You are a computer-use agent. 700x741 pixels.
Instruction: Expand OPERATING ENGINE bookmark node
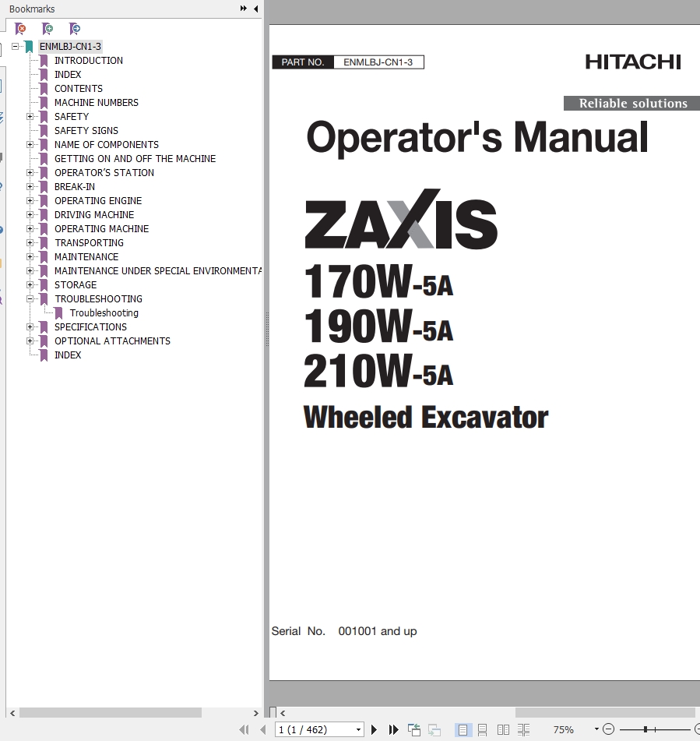click(x=30, y=200)
